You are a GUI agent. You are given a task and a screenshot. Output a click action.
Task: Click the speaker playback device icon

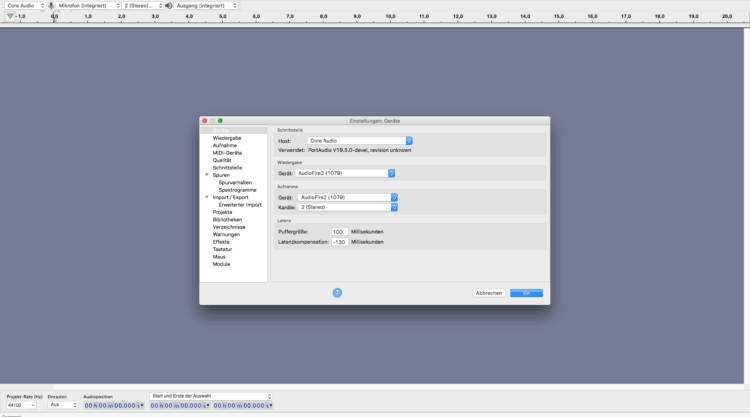coord(168,6)
